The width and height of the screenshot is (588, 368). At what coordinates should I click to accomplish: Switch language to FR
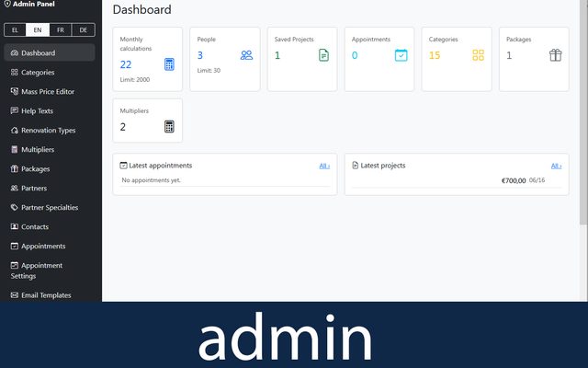[61, 30]
